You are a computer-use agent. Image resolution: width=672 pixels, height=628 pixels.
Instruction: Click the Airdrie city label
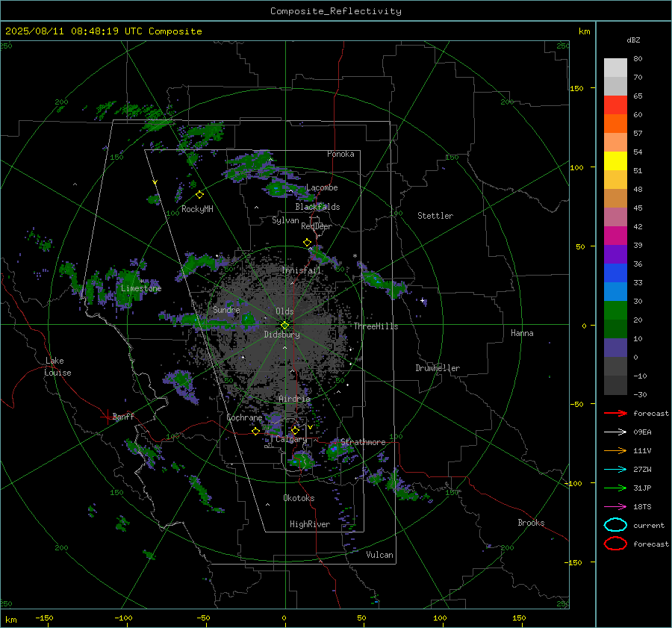point(294,399)
